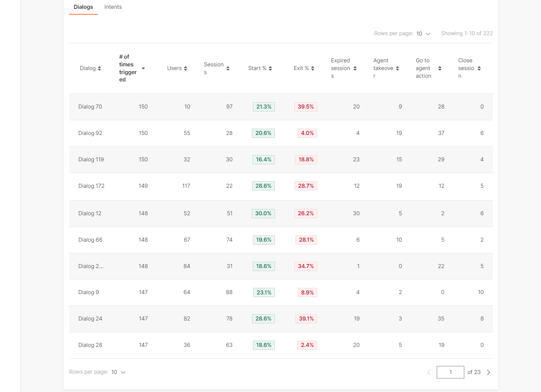
Task: Sort by Go to agent action
Action: coord(440,69)
